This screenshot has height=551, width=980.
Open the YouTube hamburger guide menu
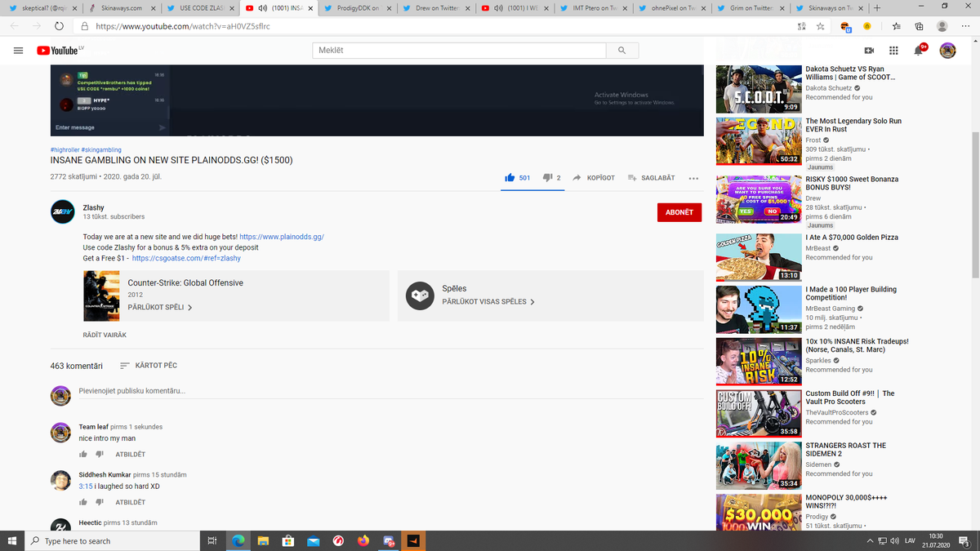(x=18, y=51)
